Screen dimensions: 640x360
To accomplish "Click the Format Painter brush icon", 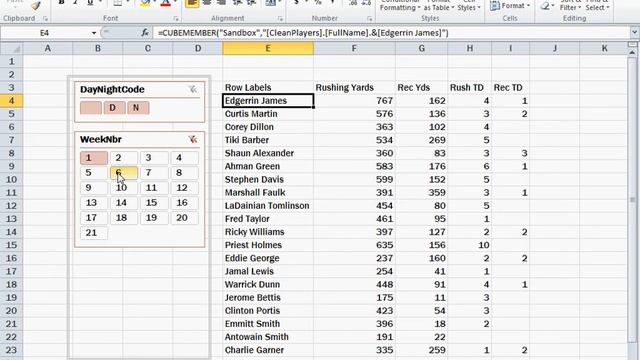I will point(36,5).
